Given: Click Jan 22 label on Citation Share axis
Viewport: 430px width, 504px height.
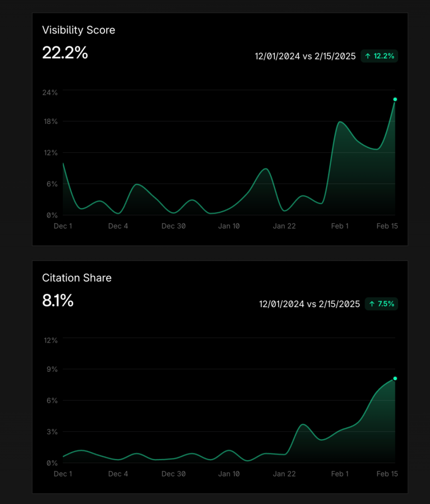Looking at the screenshot, I should [x=284, y=474].
